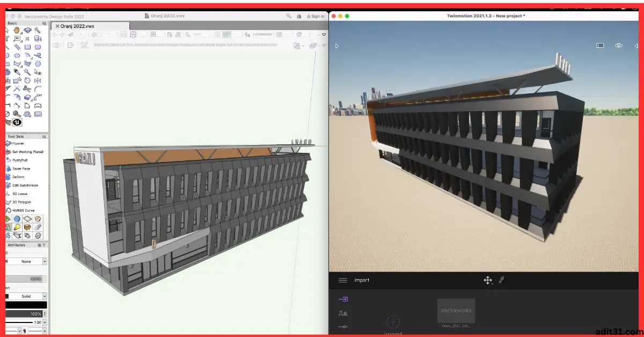This screenshot has height=337, width=644.
Task: Choose Set Working Plane tool
Action: (x=24, y=152)
